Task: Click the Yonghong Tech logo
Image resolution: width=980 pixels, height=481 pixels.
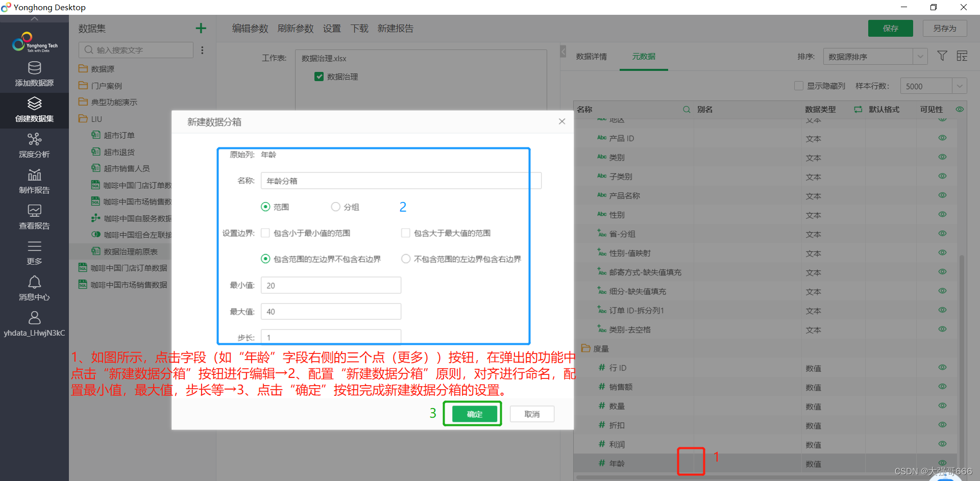Action: 35,42
